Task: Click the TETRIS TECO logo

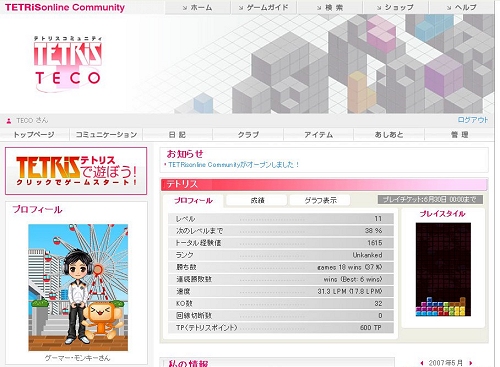Action: (x=68, y=64)
